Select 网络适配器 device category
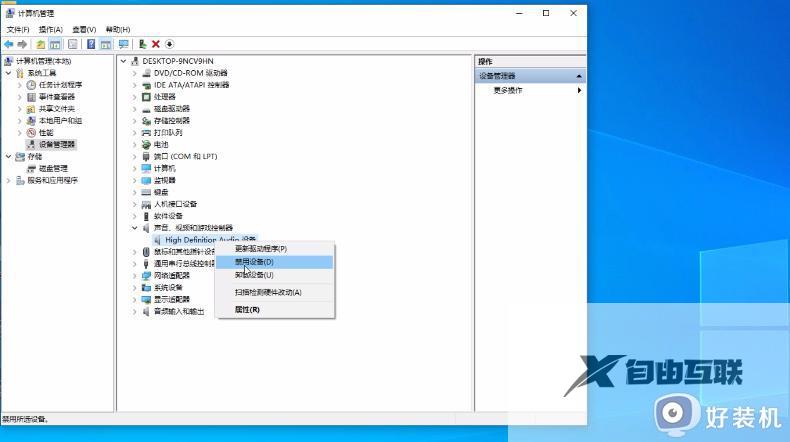Viewport: 790px width, 442px height. coord(172,275)
